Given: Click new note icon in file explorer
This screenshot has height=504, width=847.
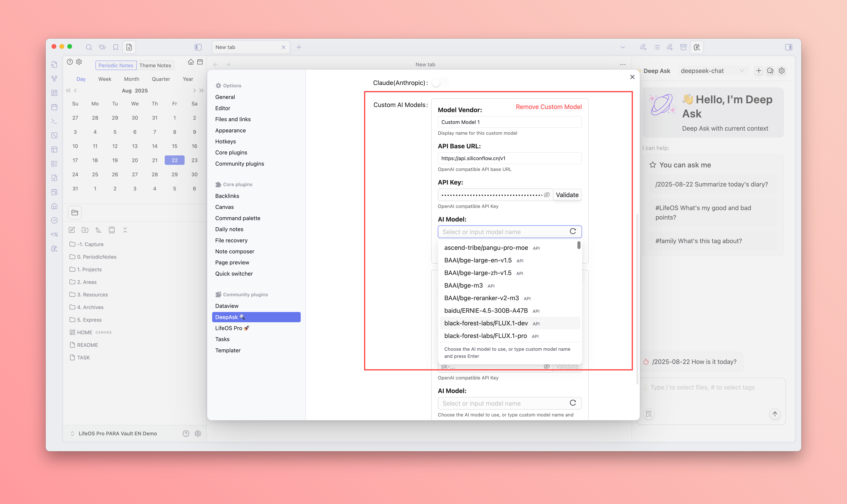Looking at the screenshot, I should point(72,230).
